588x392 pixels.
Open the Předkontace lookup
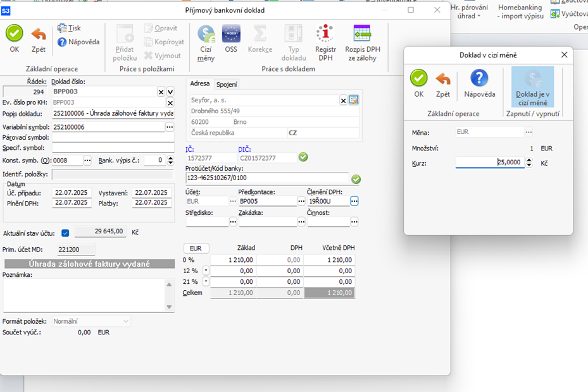[x=301, y=201]
